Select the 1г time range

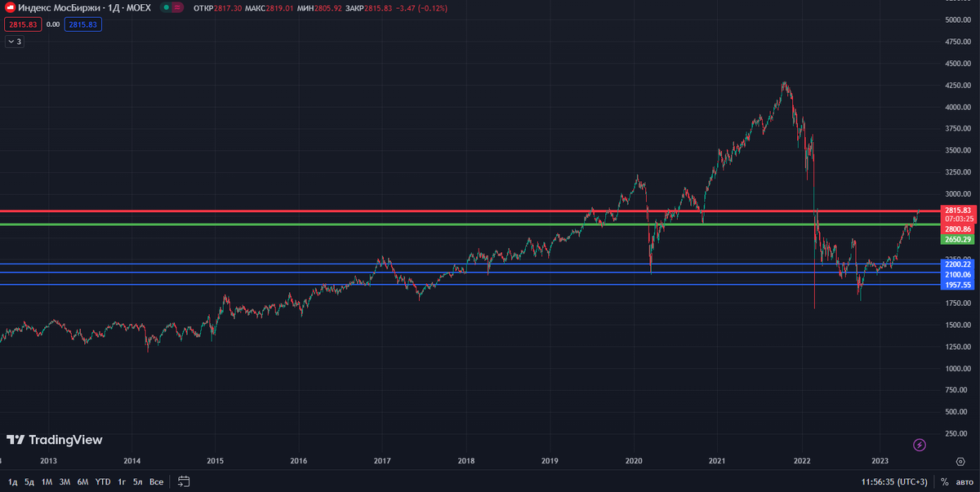(122, 481)
